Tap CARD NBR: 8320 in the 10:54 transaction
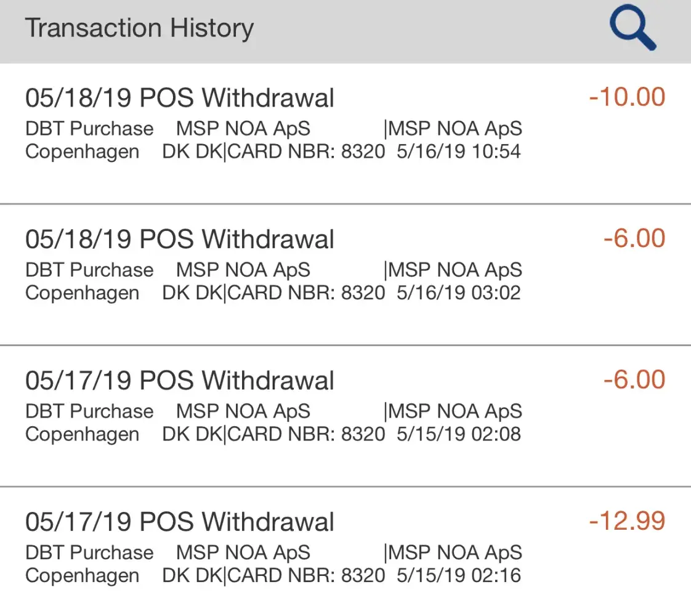 point(306,152)
